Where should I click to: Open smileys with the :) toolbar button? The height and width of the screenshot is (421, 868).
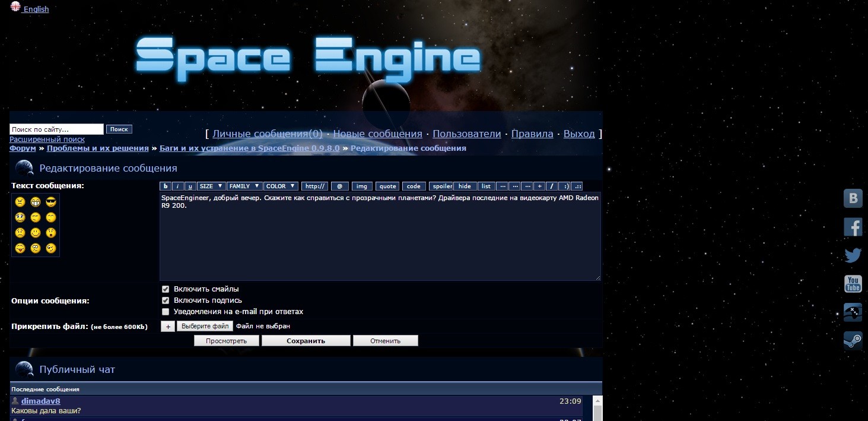pos(565,186)
